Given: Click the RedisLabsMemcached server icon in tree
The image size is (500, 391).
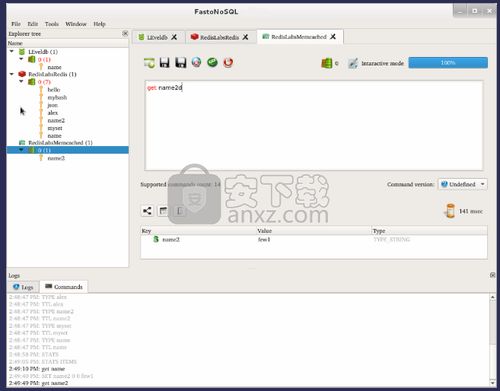Looking at the screenshot, I should [x=22, y=143].
